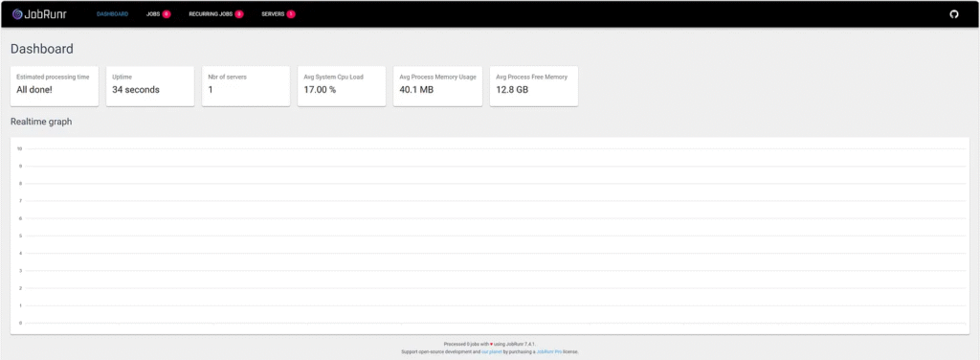This screenshot has height=360, width=980.
Task: Open the GitHub icon in the header
Action: point(954,13)
